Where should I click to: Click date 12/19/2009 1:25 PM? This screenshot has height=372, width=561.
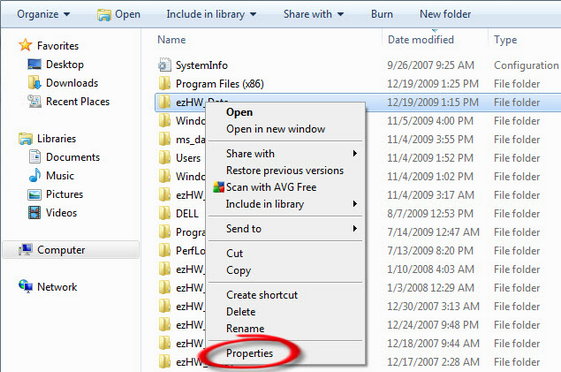coord(433,84)
